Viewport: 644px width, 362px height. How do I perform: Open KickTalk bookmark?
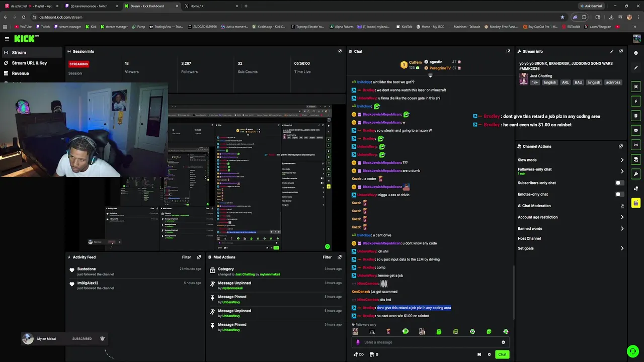404,27
